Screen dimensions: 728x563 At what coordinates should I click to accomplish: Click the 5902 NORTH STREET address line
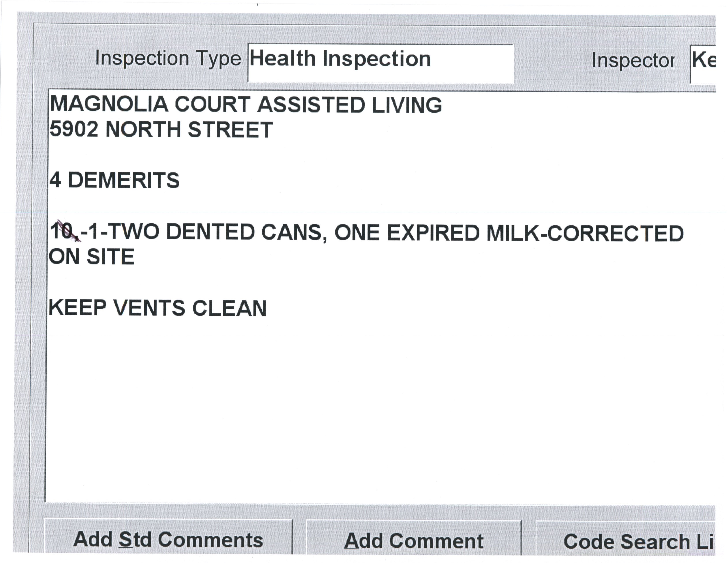[161, 129]
